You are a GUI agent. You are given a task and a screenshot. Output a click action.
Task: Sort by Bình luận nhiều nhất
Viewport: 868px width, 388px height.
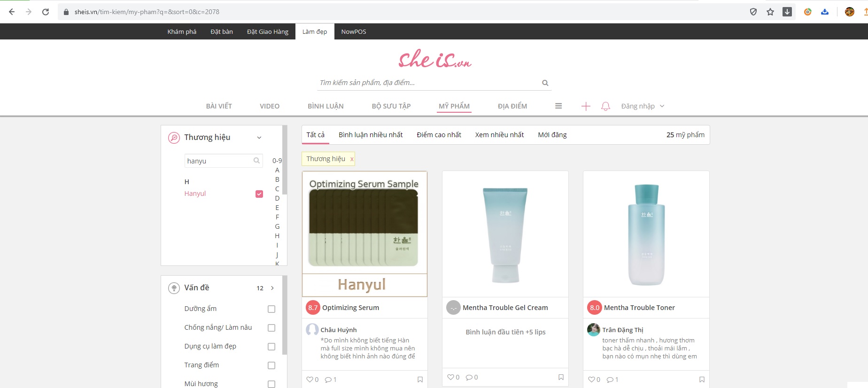[371, 135]
